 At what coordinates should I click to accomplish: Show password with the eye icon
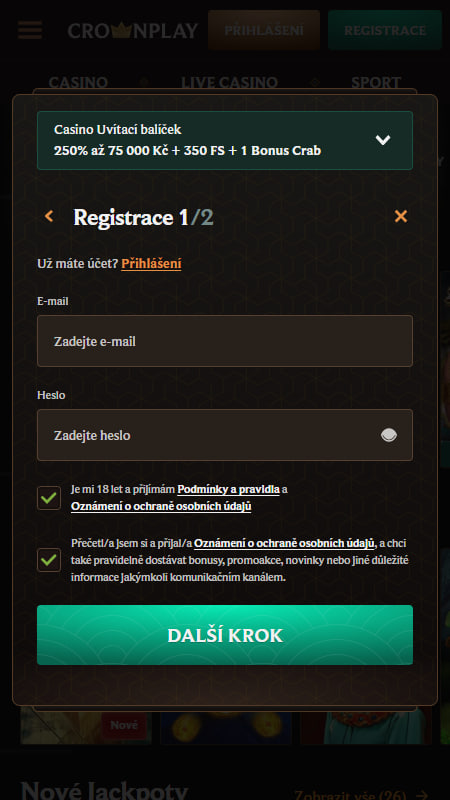tap(389, 435)
